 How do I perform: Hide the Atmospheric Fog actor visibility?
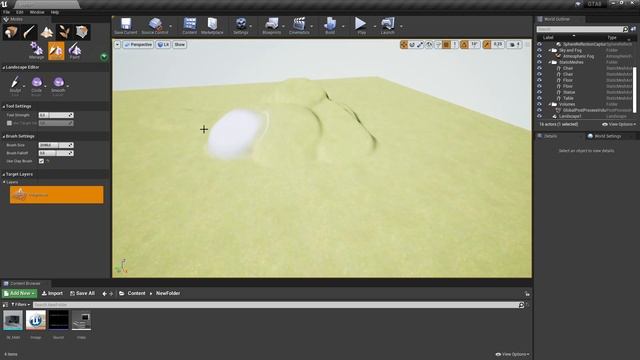tap(540, 56)
